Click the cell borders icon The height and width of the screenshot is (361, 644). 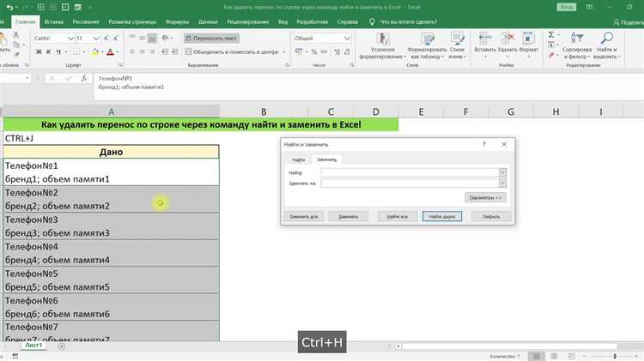point(76,52)
